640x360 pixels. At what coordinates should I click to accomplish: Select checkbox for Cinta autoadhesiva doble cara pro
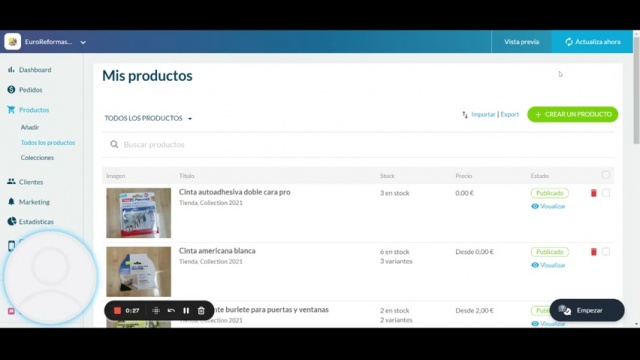[606, 193]
